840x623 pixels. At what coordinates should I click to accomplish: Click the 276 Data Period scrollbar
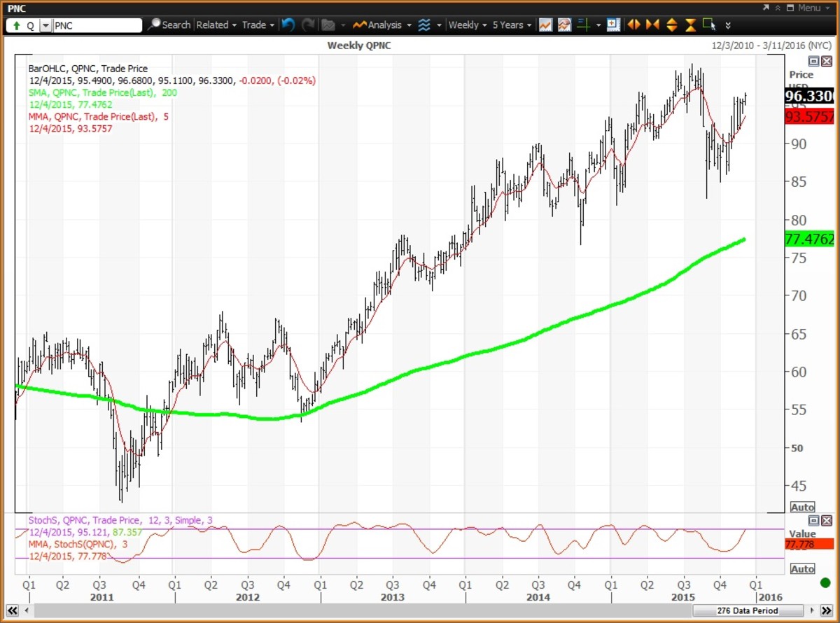pyautogui.click(x=747, y=610)
